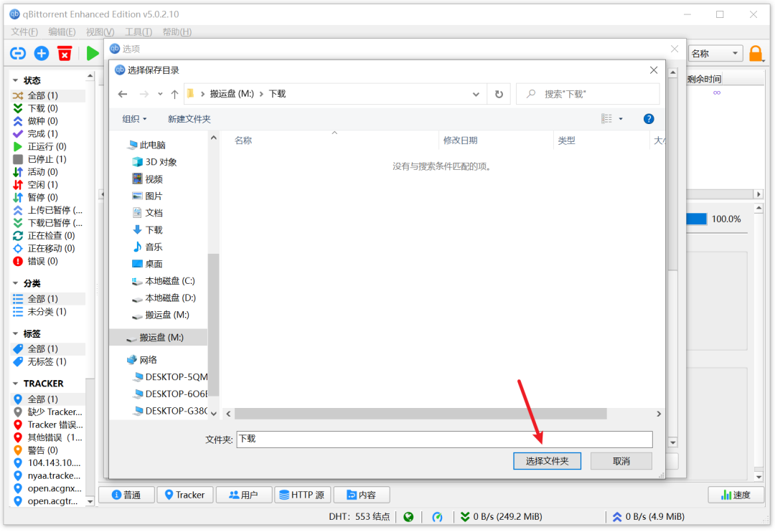Click the 选择文件夹 button
Image resolution: width=775 pixels, height=532 pixels.
pos(547,461)
